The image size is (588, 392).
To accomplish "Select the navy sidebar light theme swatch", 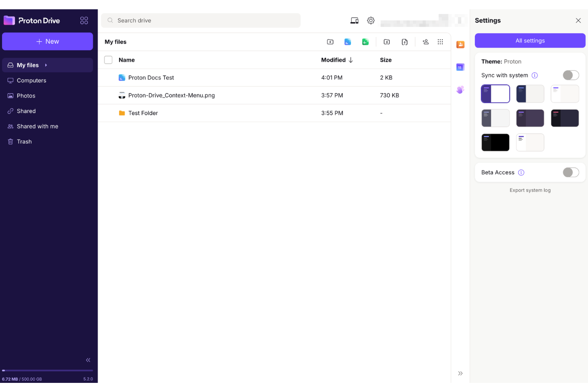I will [x=530, y=94].
